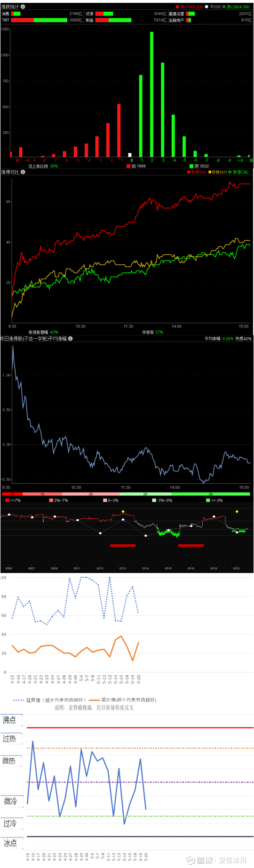Click the TMT sector bar

40,20
